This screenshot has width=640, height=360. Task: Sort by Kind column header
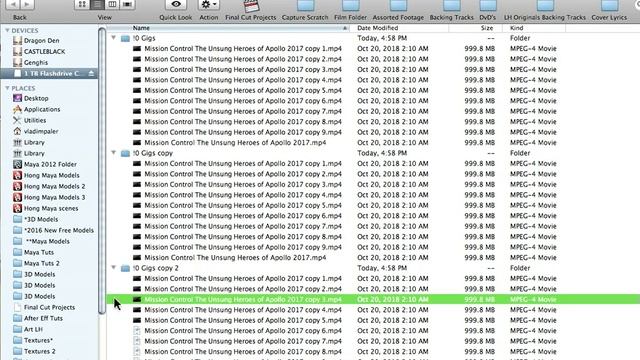coord(534,28)
